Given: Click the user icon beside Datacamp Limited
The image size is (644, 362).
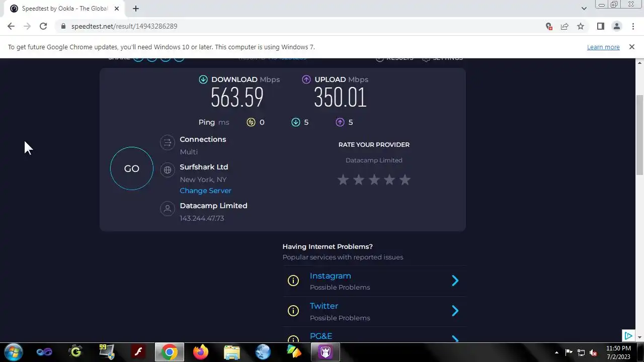Looking at the screenshot, I should coord(168,209).
